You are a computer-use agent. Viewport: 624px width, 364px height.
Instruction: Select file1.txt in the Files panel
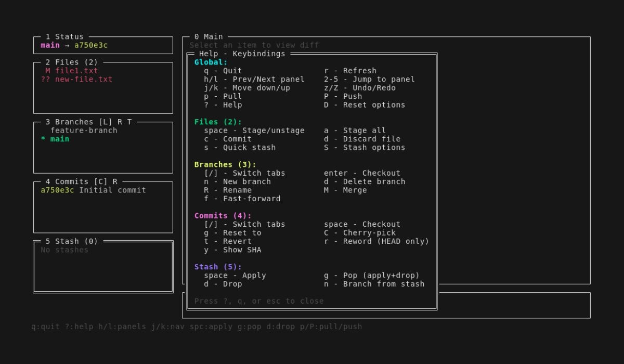point(72,71)
